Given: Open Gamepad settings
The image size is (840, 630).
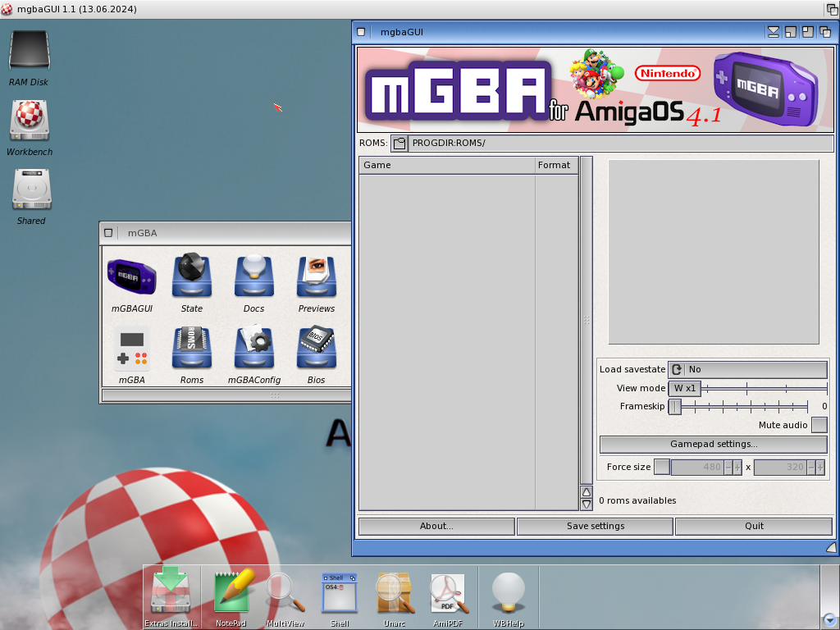Looking at the screenshot, I should 713,445.
